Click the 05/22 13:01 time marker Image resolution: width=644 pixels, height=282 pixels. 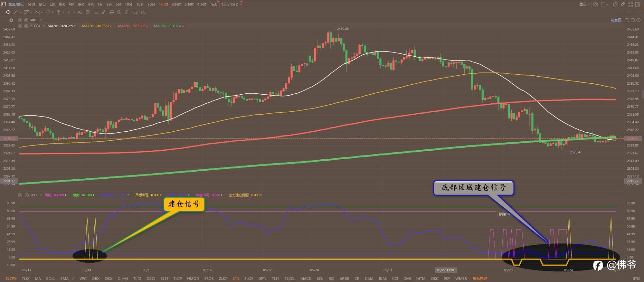[x=445, y=270]
